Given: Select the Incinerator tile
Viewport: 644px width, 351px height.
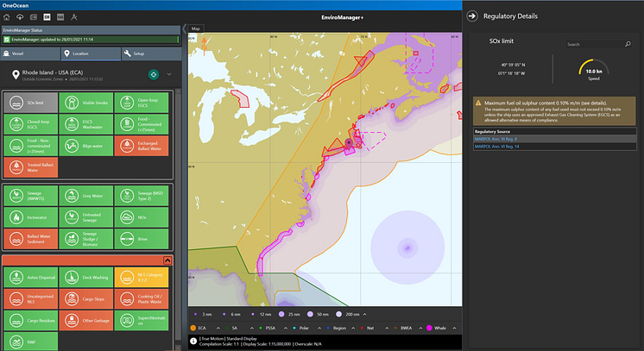Looking at the screenshot, I should tap(31, 217).
